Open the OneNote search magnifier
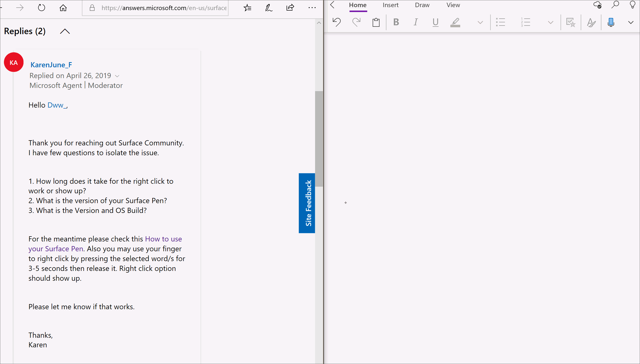Image resolution: width=640 pixels, height=364 pixels. [x=615, y=5]
